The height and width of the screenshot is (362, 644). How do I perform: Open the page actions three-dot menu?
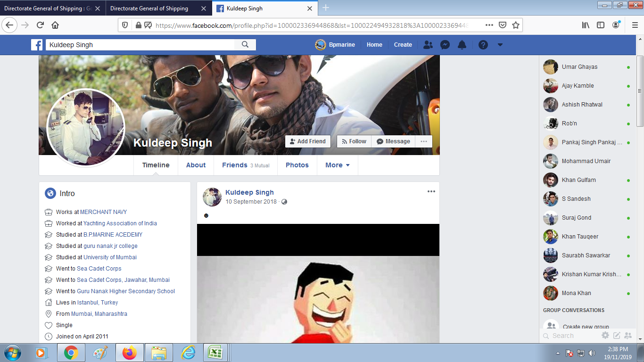pos(489,25)
